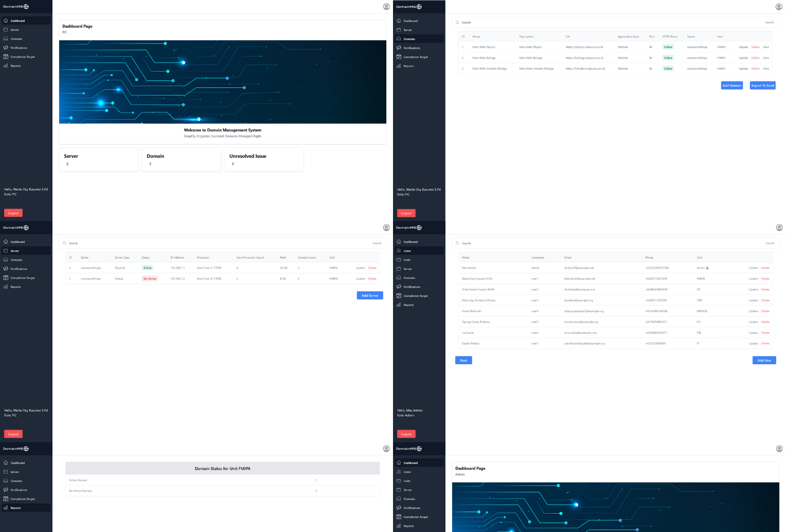Click the search magnifier icon in the Users table panel

click(457, 243)
